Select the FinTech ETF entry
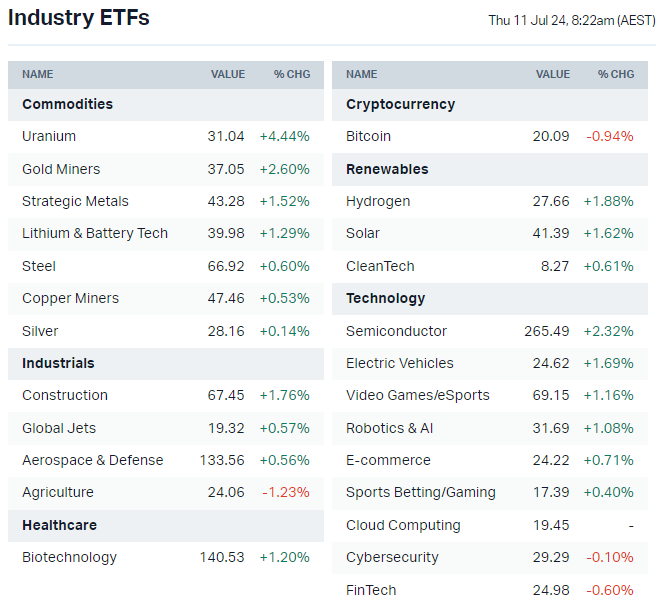The image size is (662, 606). pyautogui.click(x=371, y=590)
